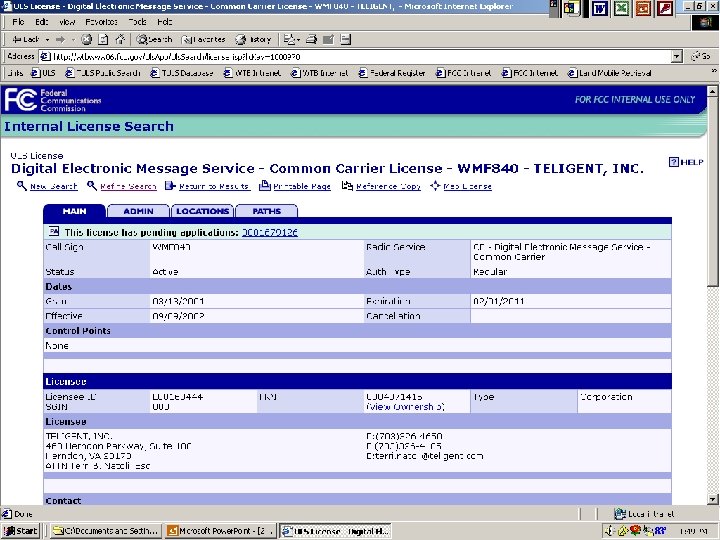Viewport: 720px width, 540px height.
Task: Go back using the Back toolbar button
Action: click(26, 39)
